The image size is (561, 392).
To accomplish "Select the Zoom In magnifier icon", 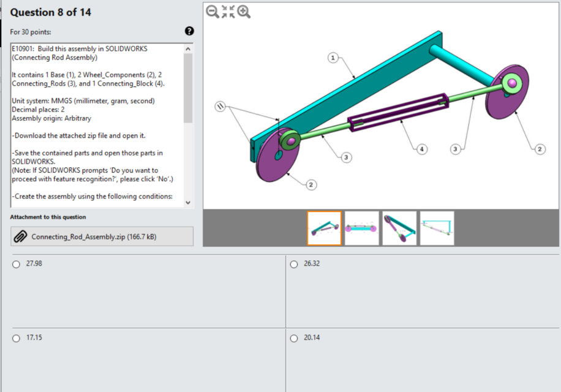I will [243, 11].
